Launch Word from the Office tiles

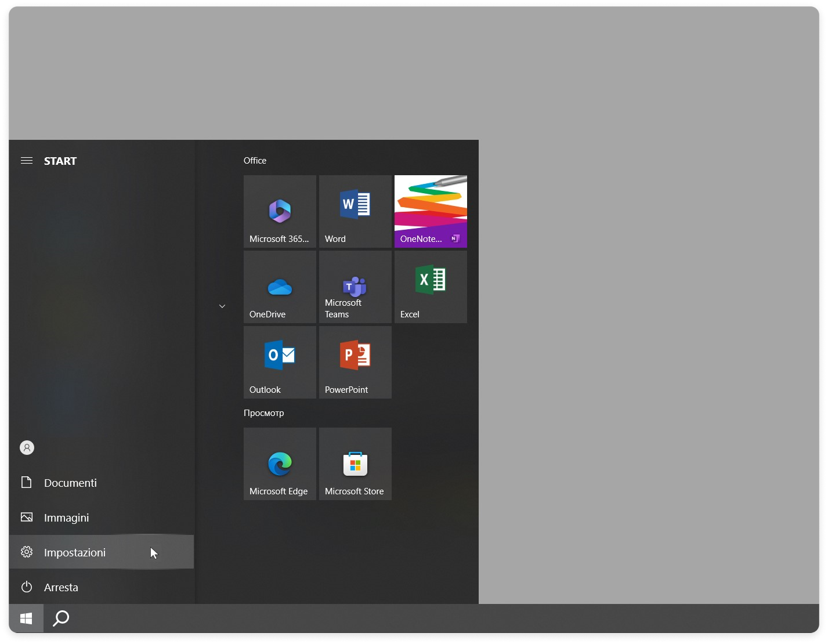click(x=355, y=211)
